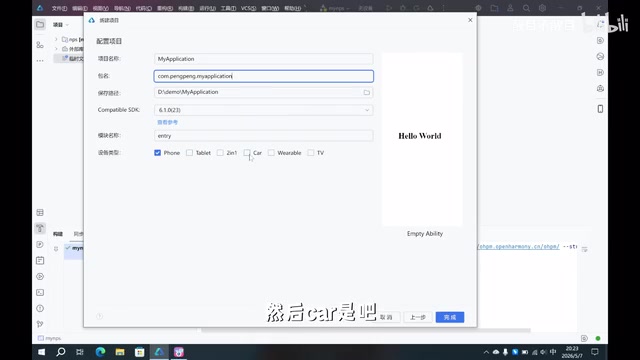The height and width of the screenshot is (360, 640).
Task: Open the 视图(V) menu
Action: pos(101,8)
